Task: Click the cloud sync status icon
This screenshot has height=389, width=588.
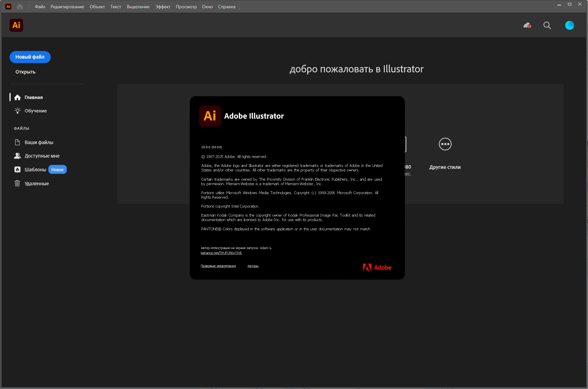Action: 527,25
